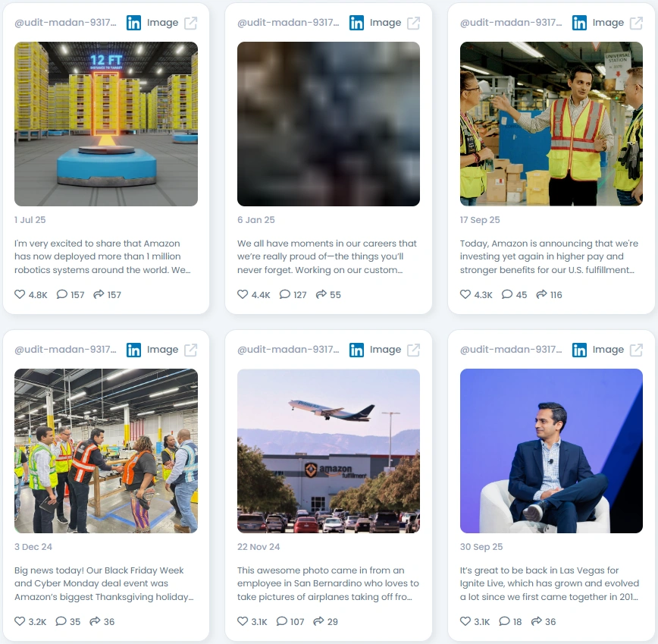The image size is (658, 644).
Task: Open external link on the 1 Jul 25 post
Action: point(190,23)
